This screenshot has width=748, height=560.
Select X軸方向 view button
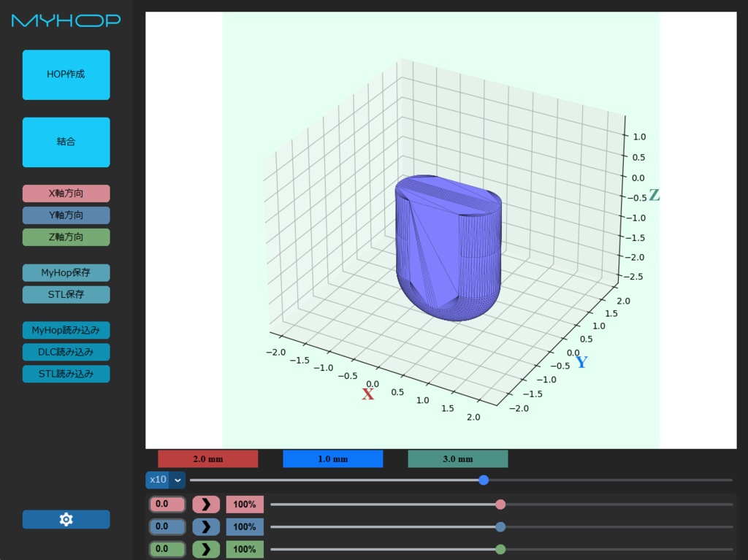(x=66, y=193)
